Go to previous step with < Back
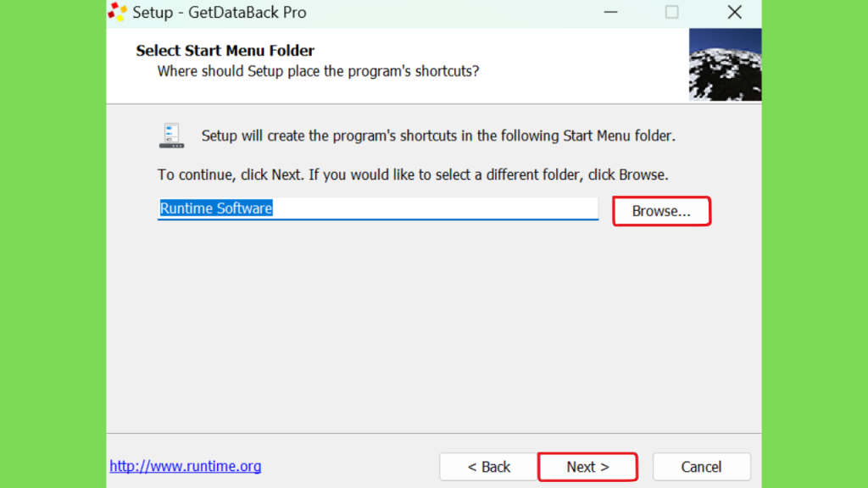 (x=489, y=467)
